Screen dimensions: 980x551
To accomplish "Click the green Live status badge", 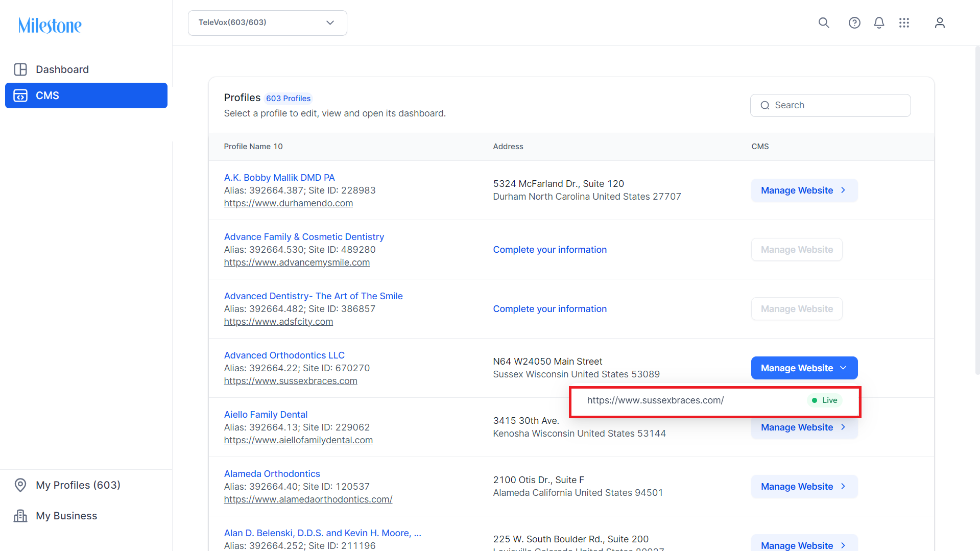I will click(x=825, y=400).
